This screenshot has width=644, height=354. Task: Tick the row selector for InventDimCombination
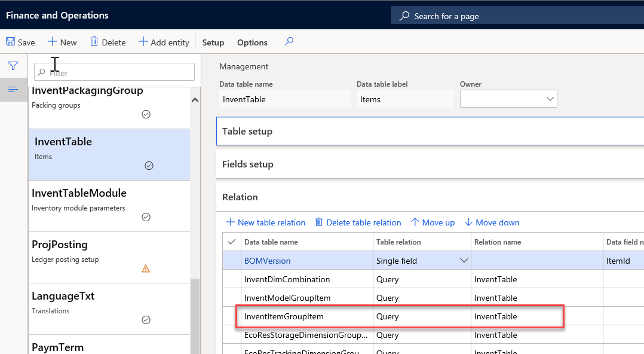coord(232,279)
